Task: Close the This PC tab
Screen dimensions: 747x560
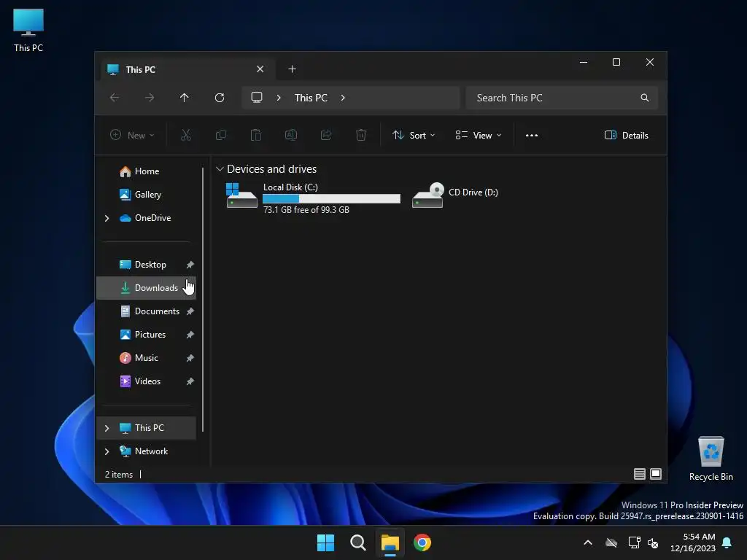Action: (x=260, y=69)
